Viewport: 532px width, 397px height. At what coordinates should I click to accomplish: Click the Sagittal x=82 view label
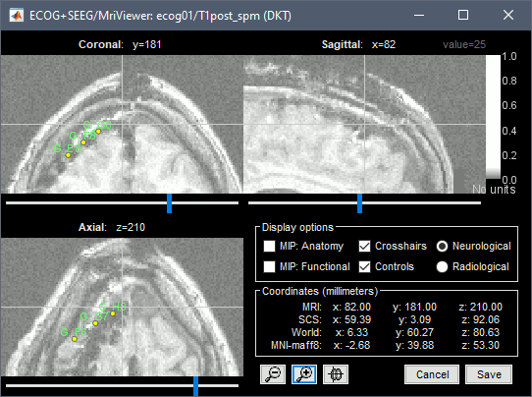click(x=358, y=44)
